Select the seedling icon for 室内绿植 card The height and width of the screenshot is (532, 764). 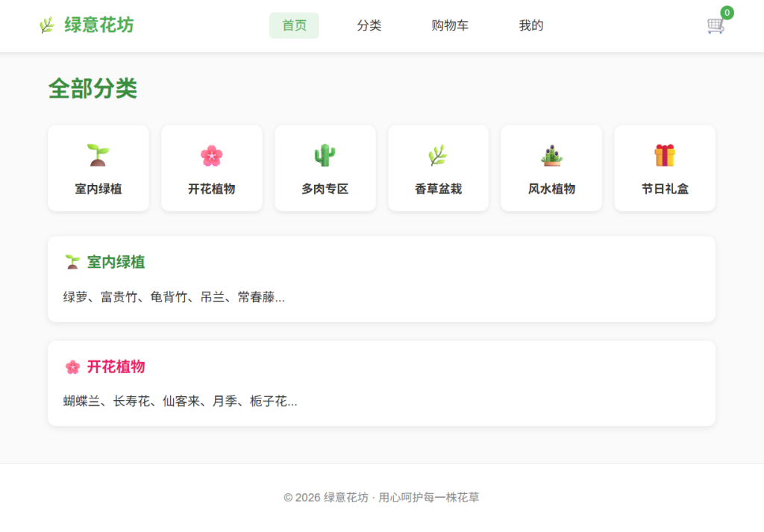click(x=98, y=155)
